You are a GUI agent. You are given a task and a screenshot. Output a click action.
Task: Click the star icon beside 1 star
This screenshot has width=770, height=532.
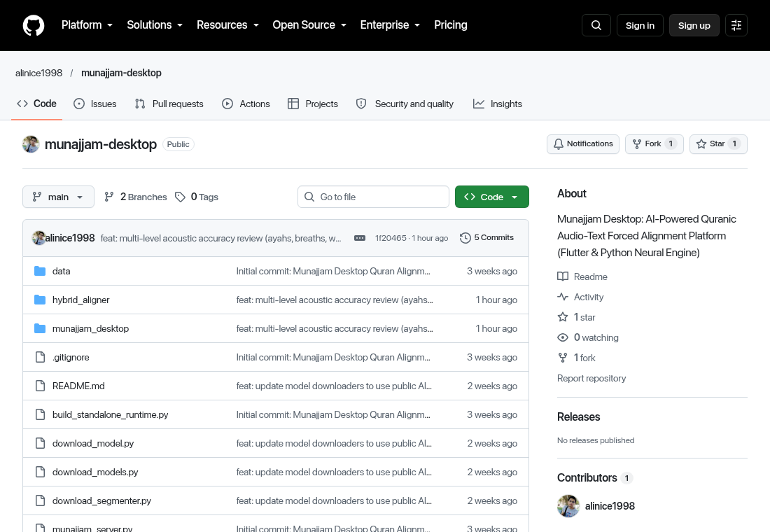click(563, 317)
